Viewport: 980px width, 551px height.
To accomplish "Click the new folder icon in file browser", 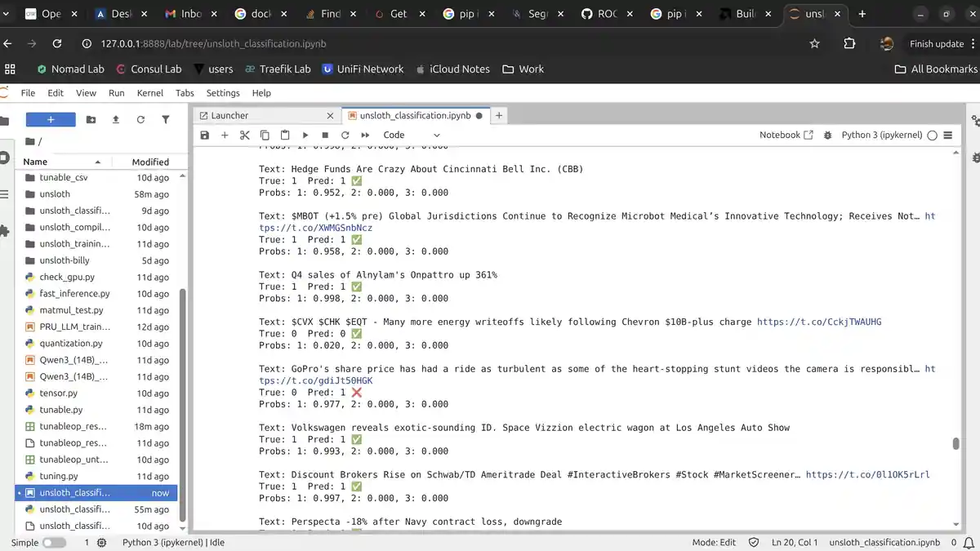I will (x=91, y=120).
